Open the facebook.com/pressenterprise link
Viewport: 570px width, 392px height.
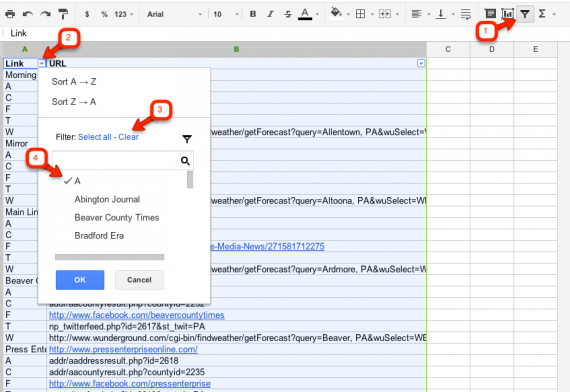click(130, 383)
